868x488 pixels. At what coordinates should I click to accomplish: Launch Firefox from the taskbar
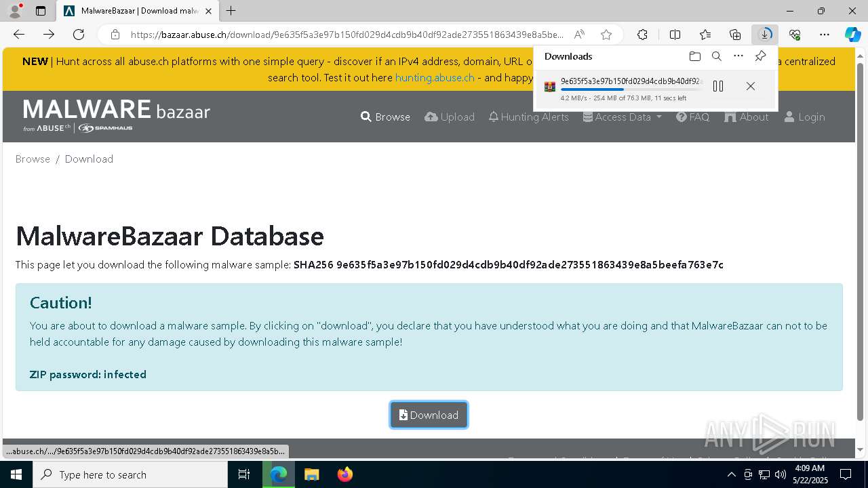tap(344, 474)
